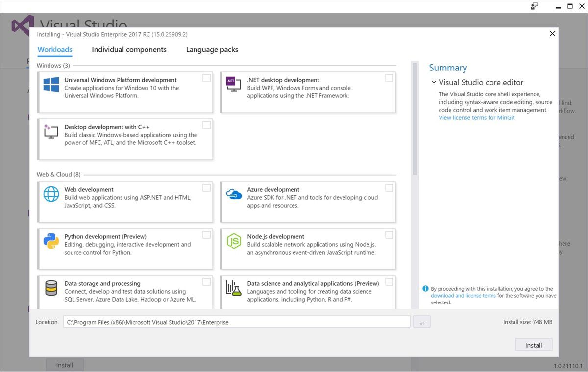
Task: Click the feedback icon in the title bar
Action: [534, 6]
